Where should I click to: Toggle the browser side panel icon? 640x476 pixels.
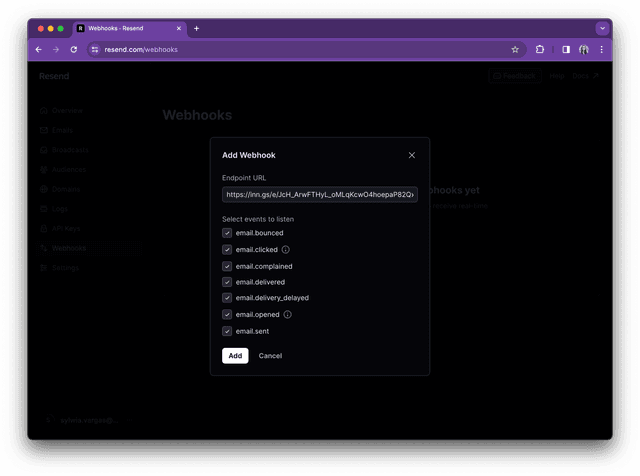566,49
